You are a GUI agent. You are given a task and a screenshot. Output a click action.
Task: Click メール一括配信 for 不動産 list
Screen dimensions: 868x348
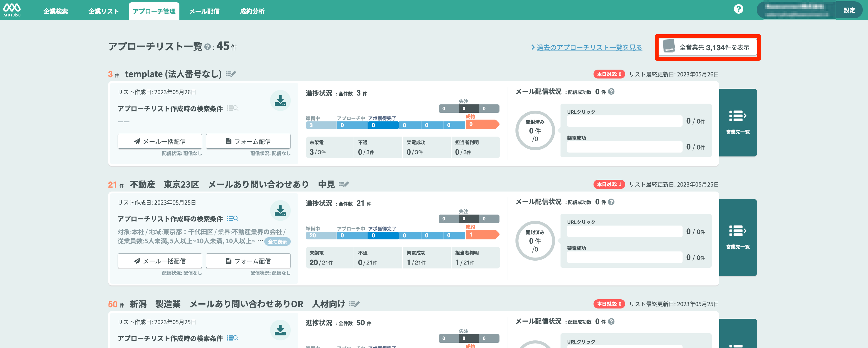point(160,261)
